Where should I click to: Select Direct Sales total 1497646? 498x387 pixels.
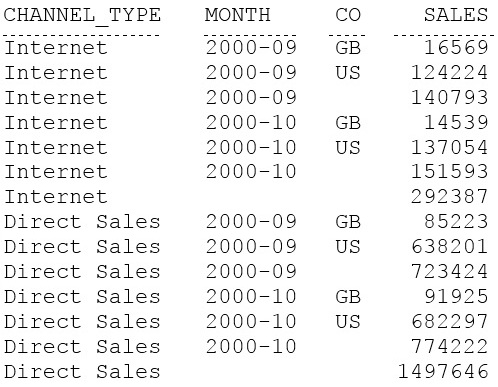pos(443,371)
